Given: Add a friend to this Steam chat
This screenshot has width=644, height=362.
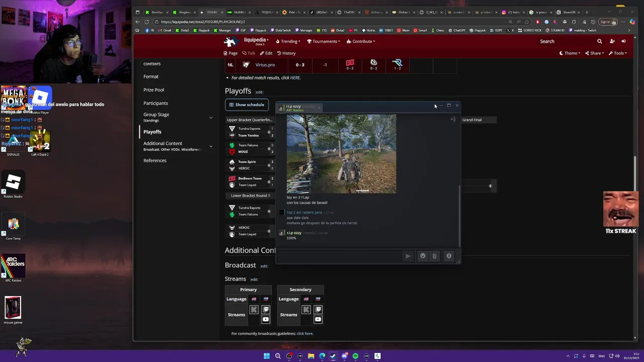Looking at the screenshot, I should tap(453, 119).
